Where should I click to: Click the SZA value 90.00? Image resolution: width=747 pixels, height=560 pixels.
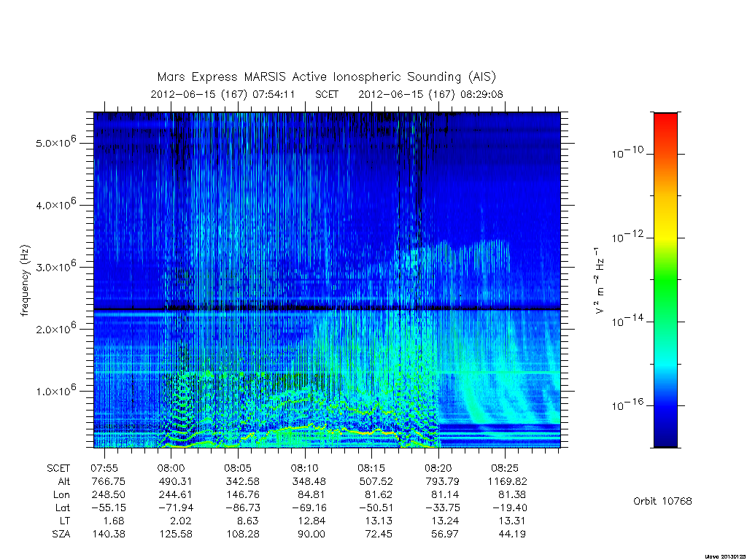click(x=311, y=534)
